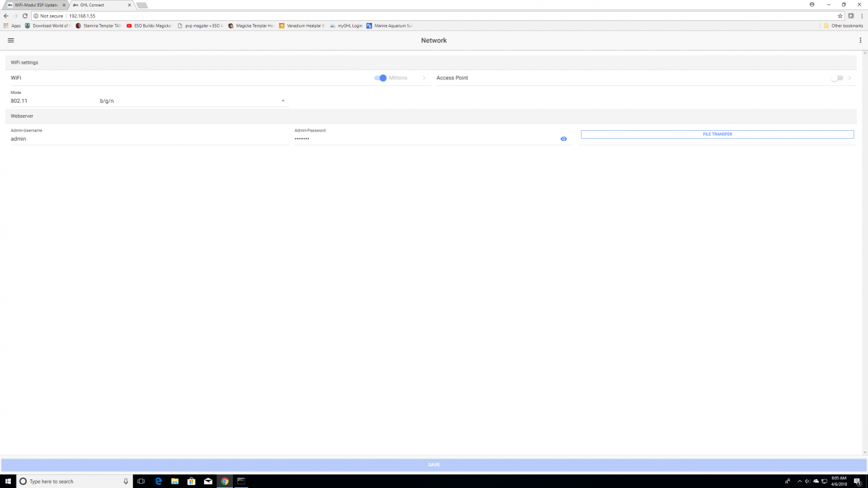Viewport: 868px width, 488px height.
Task: Open the Other bookmarks folder
Action: [843, 25]
